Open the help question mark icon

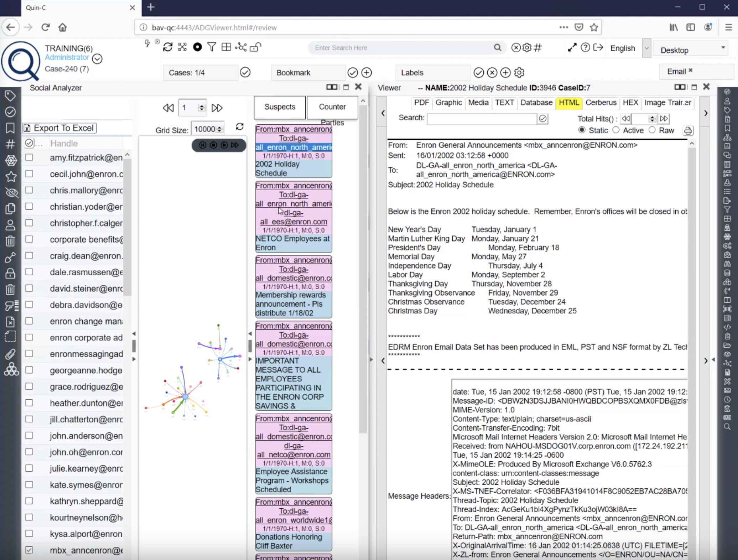click(x=585, y=48)
